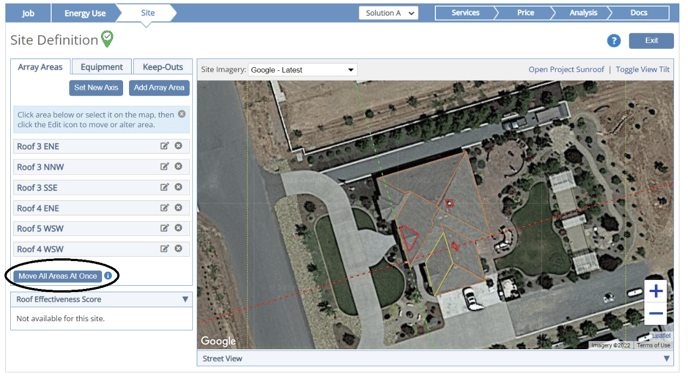Dismiss the hint message box
The height and width of the screenshot is (376, 688).
point(182,114)
